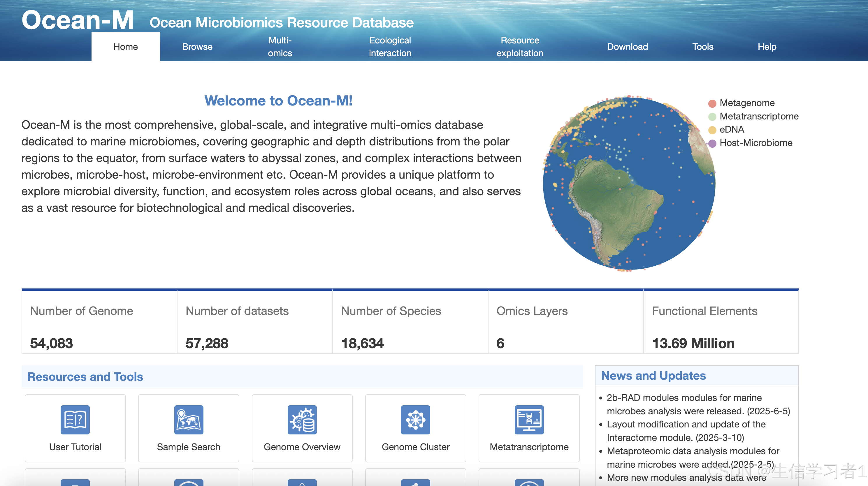Go to the Tools page
Screen dimensions: 868x486
(x=702, y=47)
